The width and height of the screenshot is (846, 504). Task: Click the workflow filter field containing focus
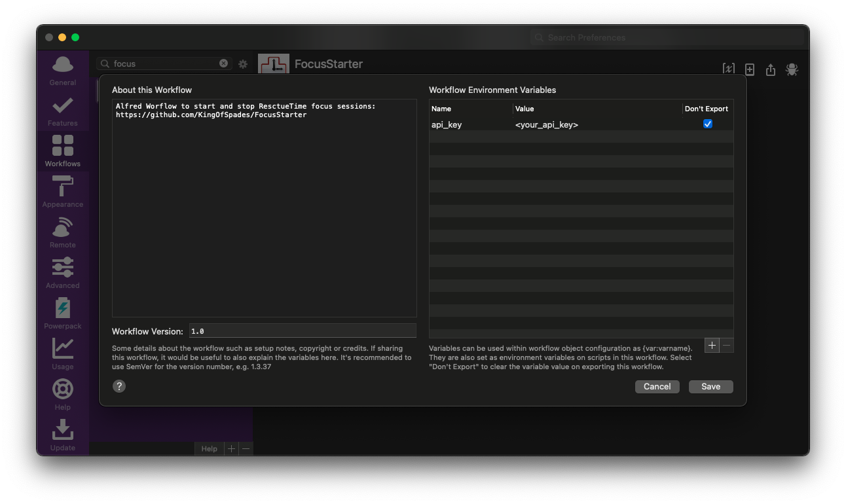coord(164,63)
